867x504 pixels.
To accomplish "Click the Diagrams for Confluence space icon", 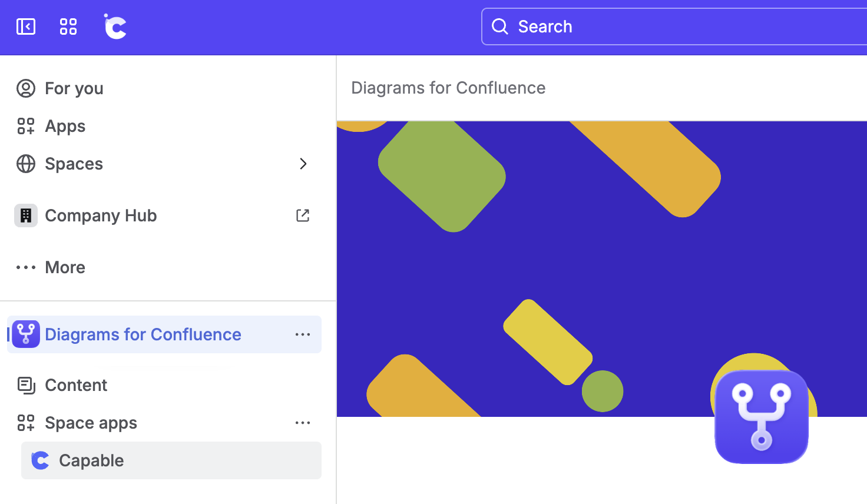I will (26, 334).
